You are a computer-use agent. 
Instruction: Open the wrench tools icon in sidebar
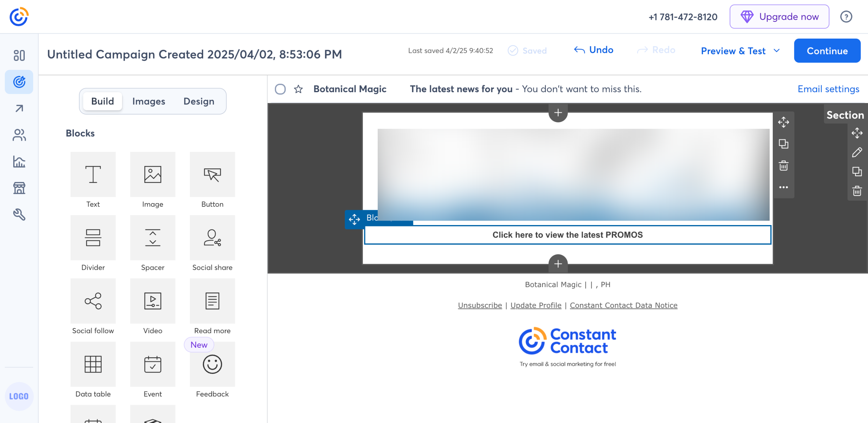pos(19,214)
